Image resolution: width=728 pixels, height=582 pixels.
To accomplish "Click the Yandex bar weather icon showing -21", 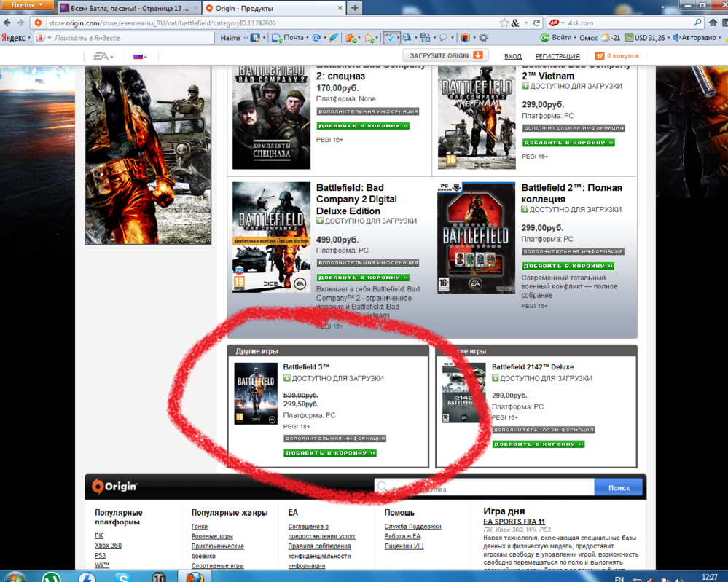I will [606, 38].
